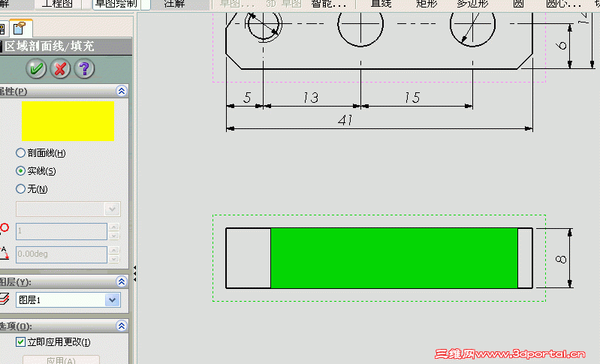Image resolution: width=600 pixels, height=364 pixels.
Task: Collapse the 选项(O) section
Action: (122, 326)
